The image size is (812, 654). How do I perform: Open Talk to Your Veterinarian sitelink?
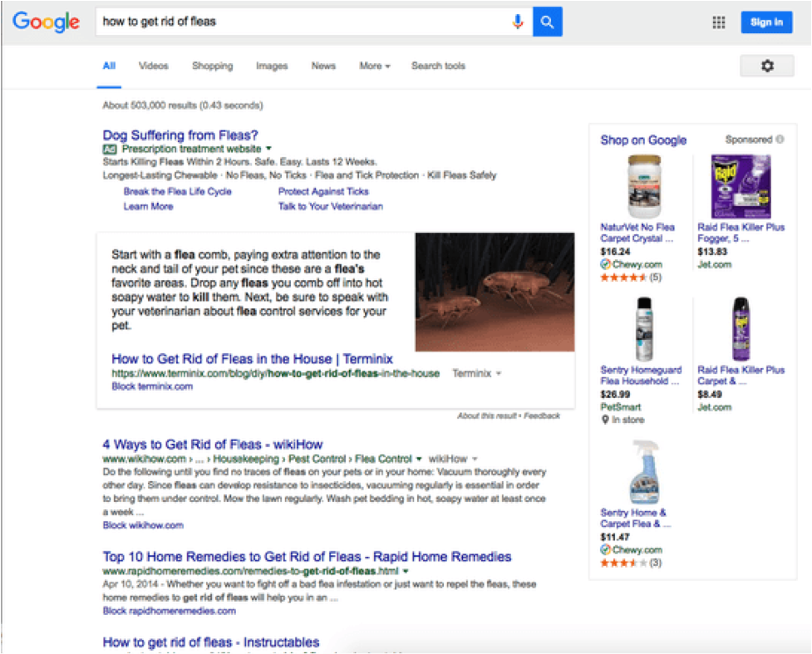(331, 207)
